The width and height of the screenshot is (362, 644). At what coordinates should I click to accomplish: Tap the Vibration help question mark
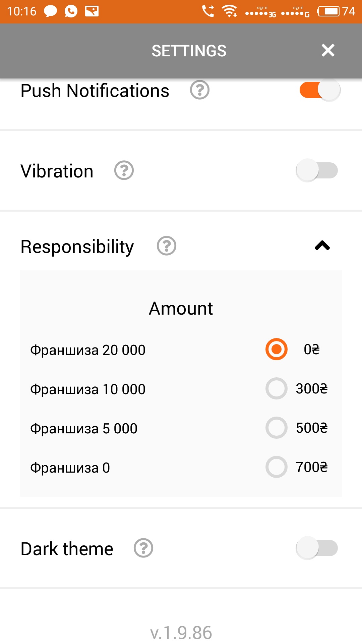click(124, 170)
